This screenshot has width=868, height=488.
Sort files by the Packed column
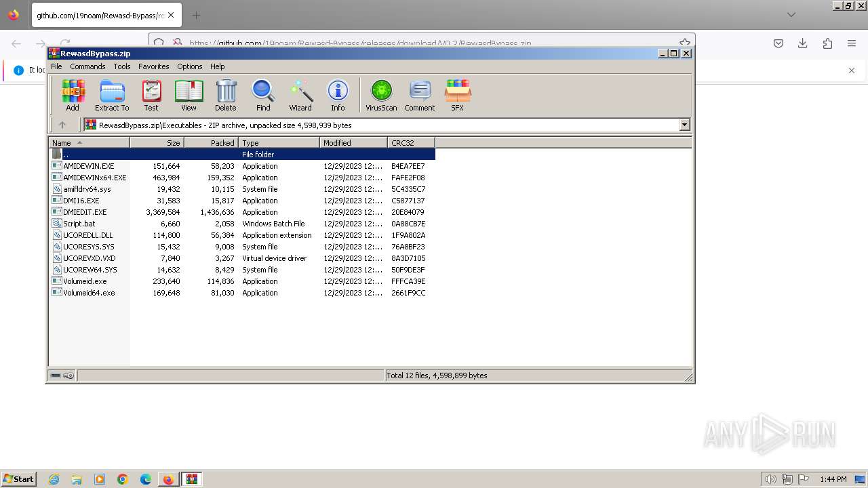tap(211, 142)
